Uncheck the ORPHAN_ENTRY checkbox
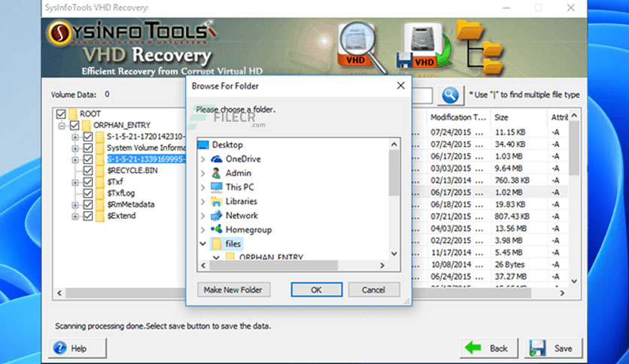 [74, 125]
